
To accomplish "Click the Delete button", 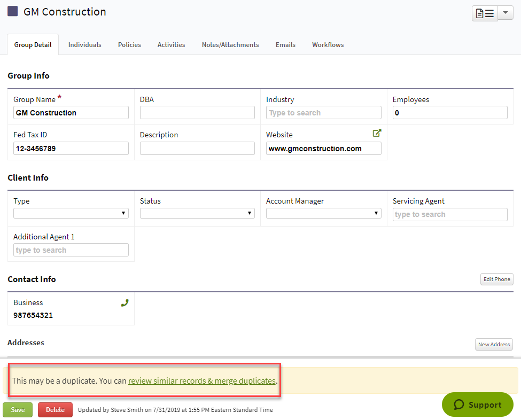I will 55,410.
